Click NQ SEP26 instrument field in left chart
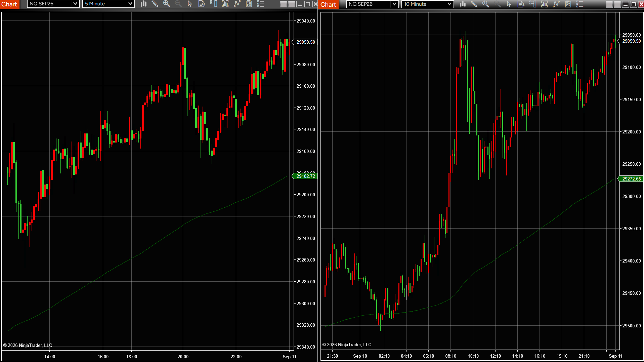Viewport: 644px width, 362px height. coord(49,4)
